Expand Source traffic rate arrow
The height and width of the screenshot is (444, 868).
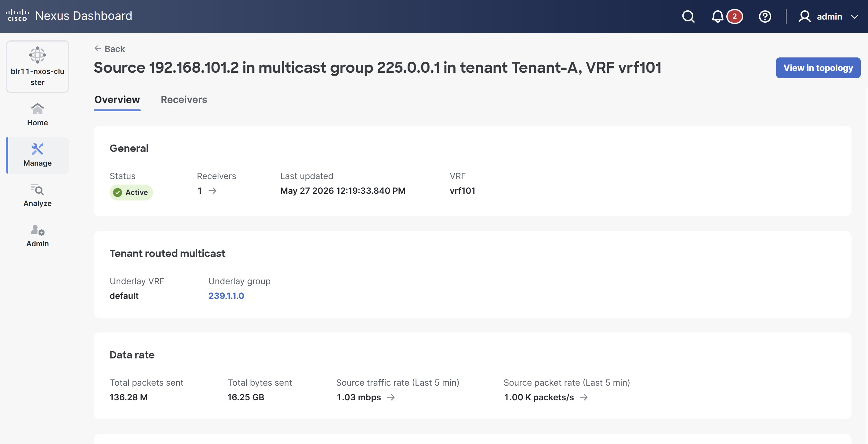pos(390,397)
